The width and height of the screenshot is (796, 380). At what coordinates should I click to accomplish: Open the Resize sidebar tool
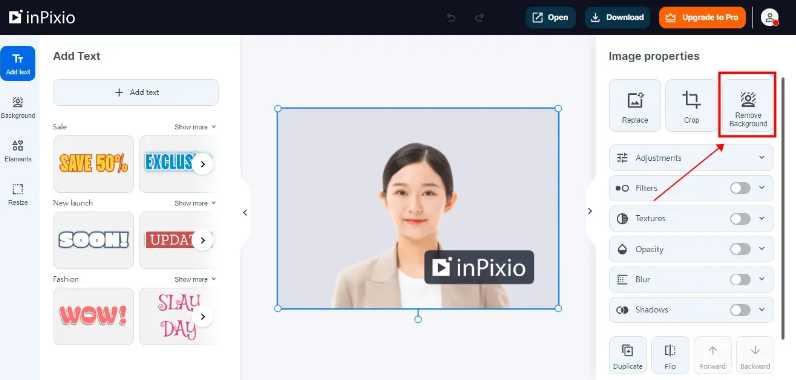(x=18, y=195)
